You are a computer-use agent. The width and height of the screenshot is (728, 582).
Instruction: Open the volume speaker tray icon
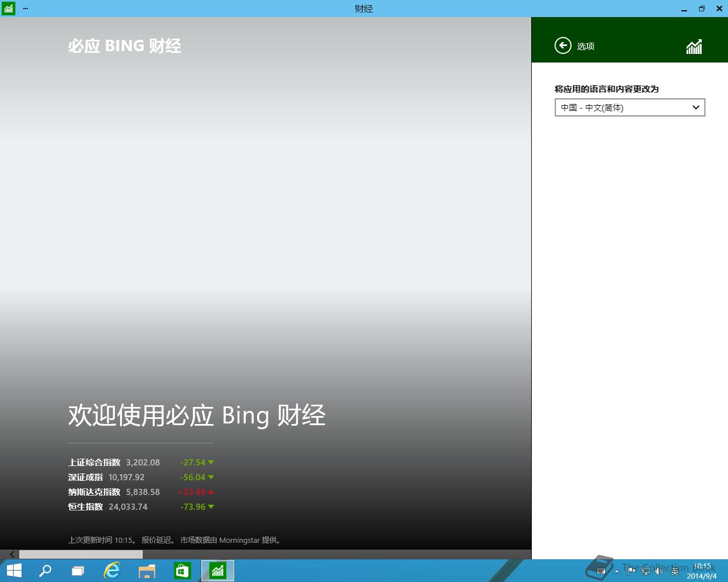click(659, 571)
